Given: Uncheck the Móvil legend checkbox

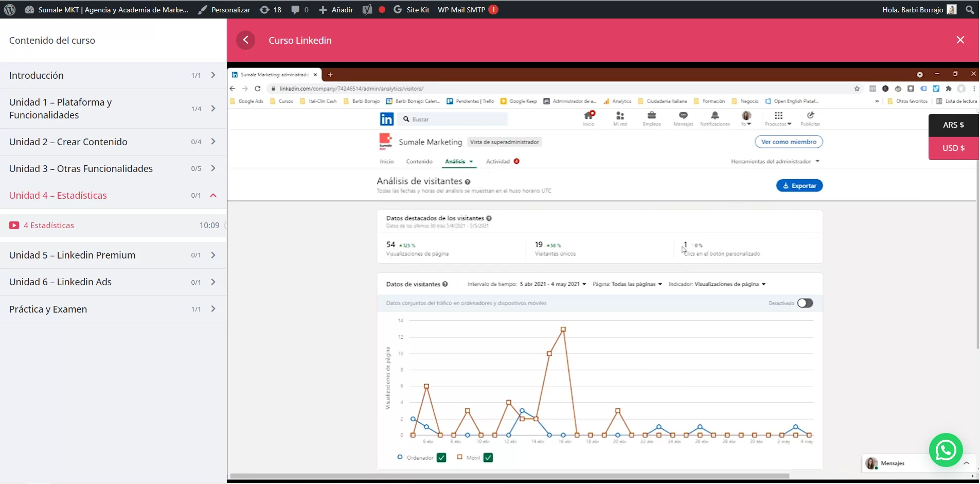Looking at the screenshot, I should click(x=488, y=457).
